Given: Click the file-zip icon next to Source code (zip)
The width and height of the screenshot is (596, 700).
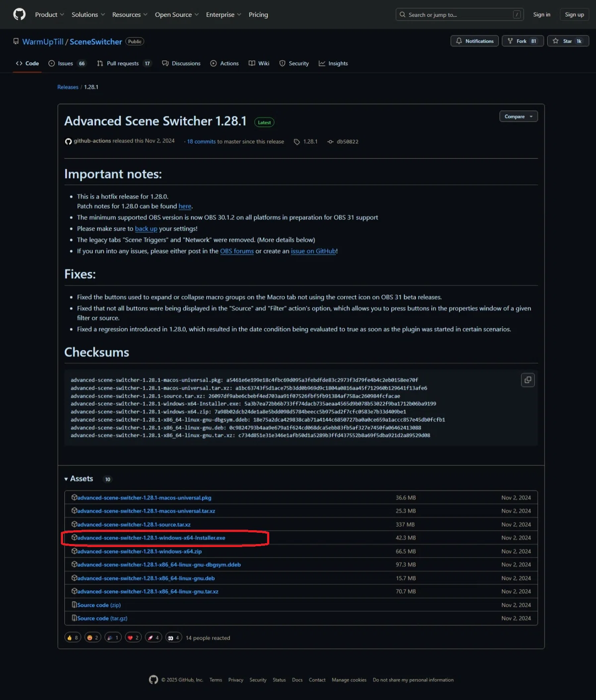Looking at the screenshot, I should 74,605.
